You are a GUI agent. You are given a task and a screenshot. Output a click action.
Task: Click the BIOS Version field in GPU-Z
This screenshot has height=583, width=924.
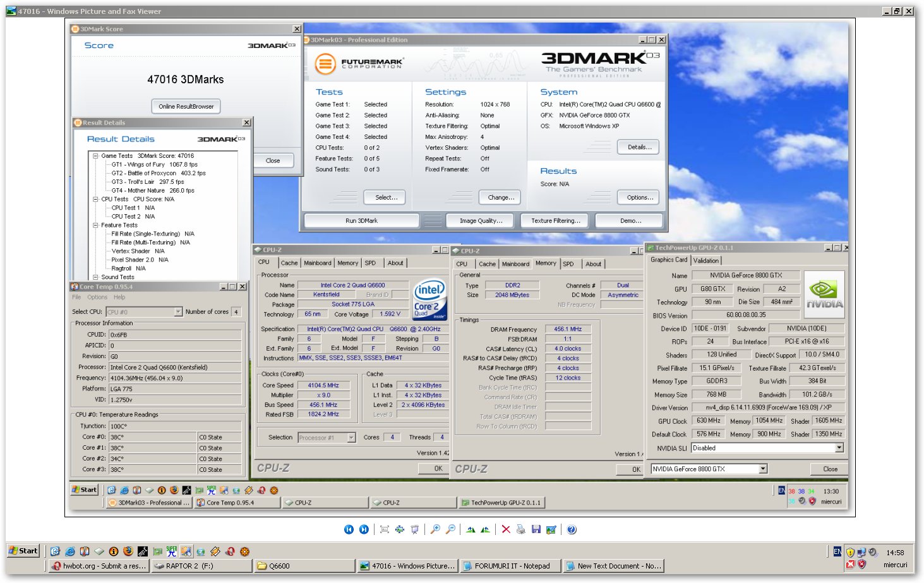pos(746,315)
